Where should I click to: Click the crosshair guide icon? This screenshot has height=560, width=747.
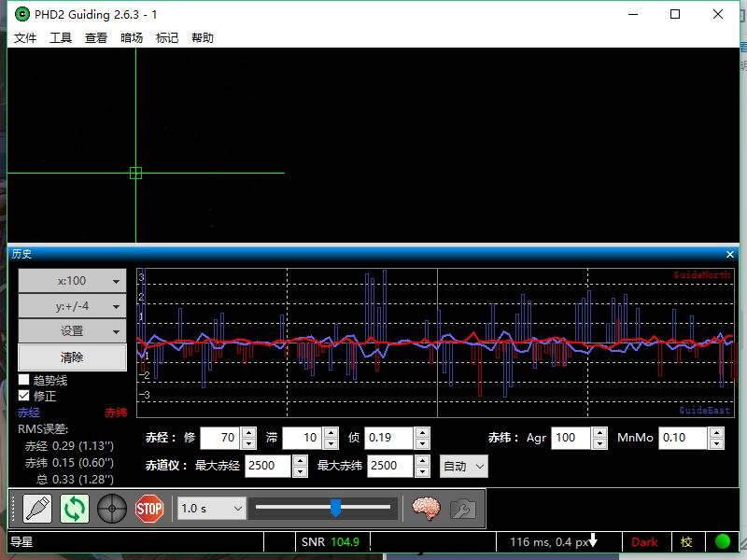pos(111,509)
